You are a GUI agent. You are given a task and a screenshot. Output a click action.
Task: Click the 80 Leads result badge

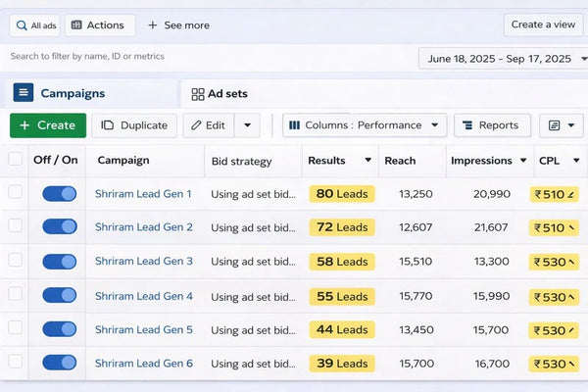click(342, 194)
